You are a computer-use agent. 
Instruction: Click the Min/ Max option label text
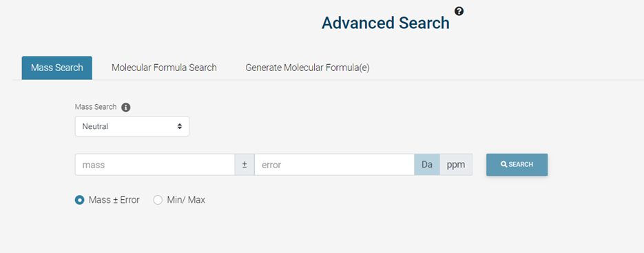(x=186, y=201)
